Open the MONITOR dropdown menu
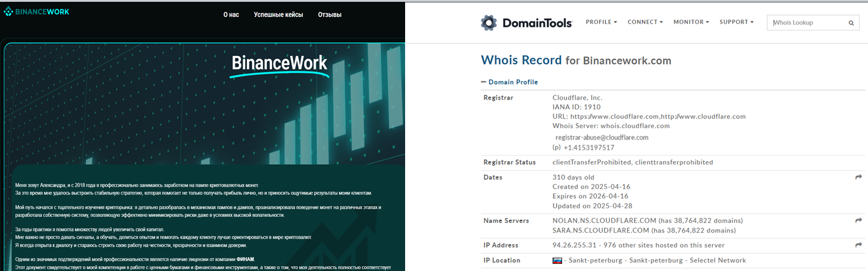 pos(691,22)
